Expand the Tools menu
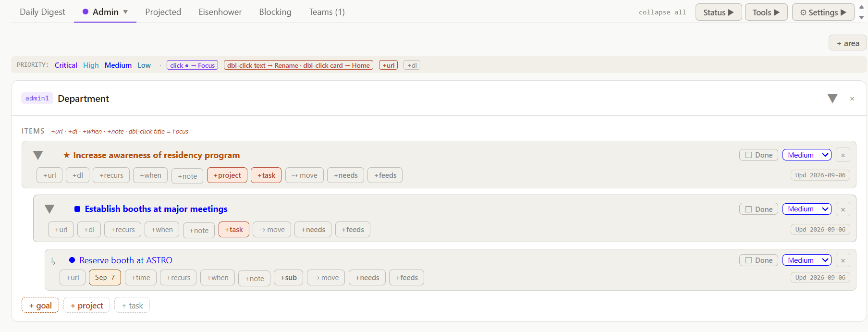 [766, 12]
